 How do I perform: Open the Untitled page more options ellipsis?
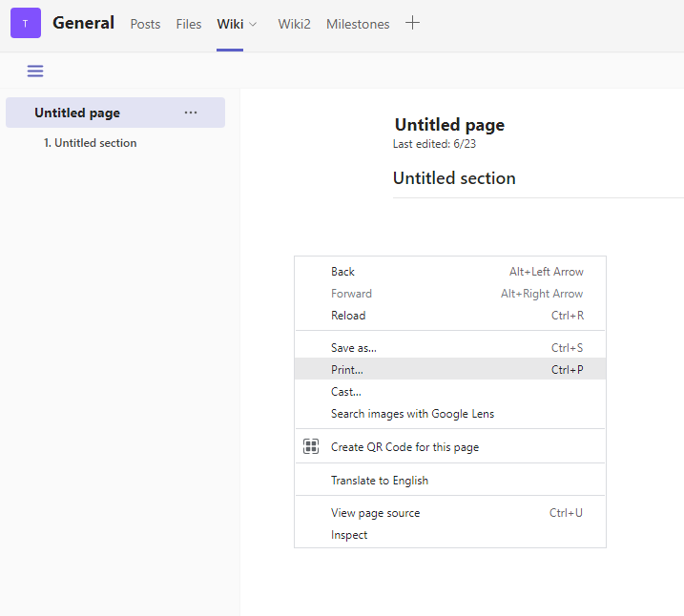coord(191,113)
